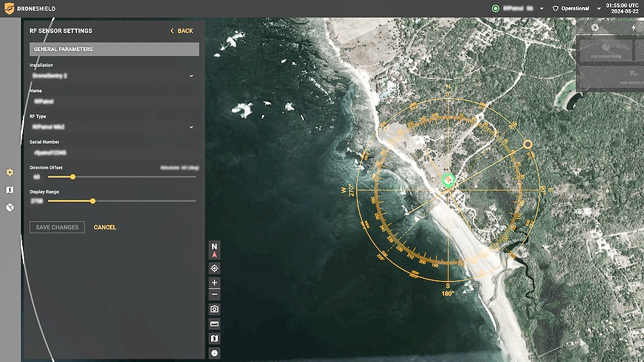Center map with the locate target icon
Screen dimensions: 644x362
pos(214,268)
